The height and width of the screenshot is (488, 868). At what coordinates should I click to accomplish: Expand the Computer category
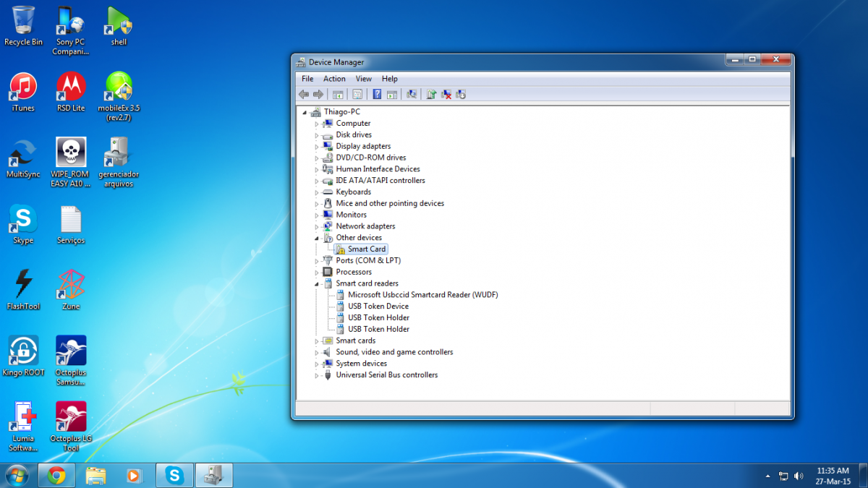317,124
